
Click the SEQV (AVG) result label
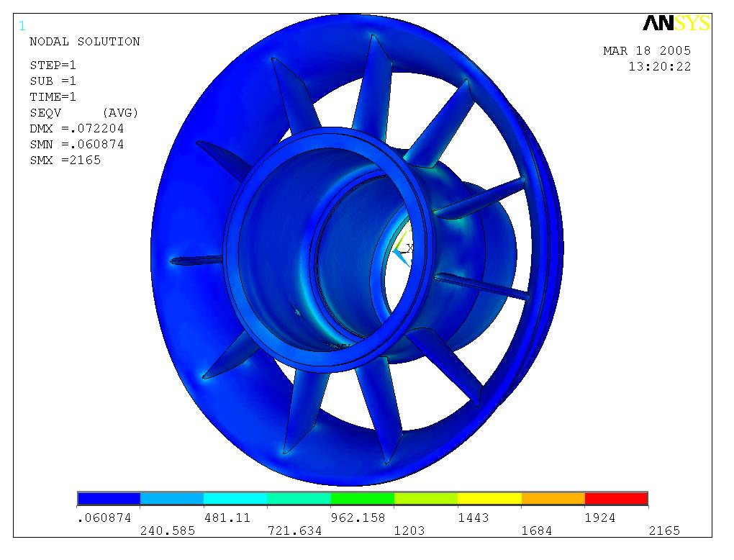pos(83,112)
